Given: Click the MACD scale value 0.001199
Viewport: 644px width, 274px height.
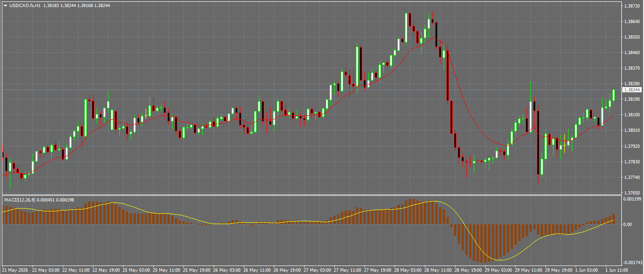Looking at the screenshot, I should [632, 199].
